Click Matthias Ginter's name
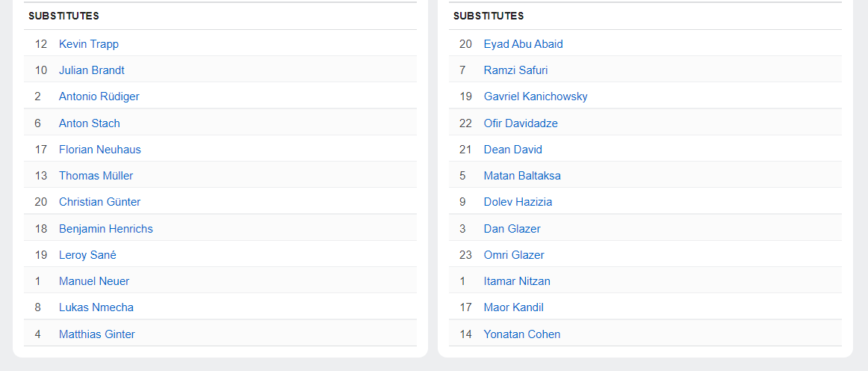Image resolution: width=868 pixels, height=371 pixels. (97, 334)
